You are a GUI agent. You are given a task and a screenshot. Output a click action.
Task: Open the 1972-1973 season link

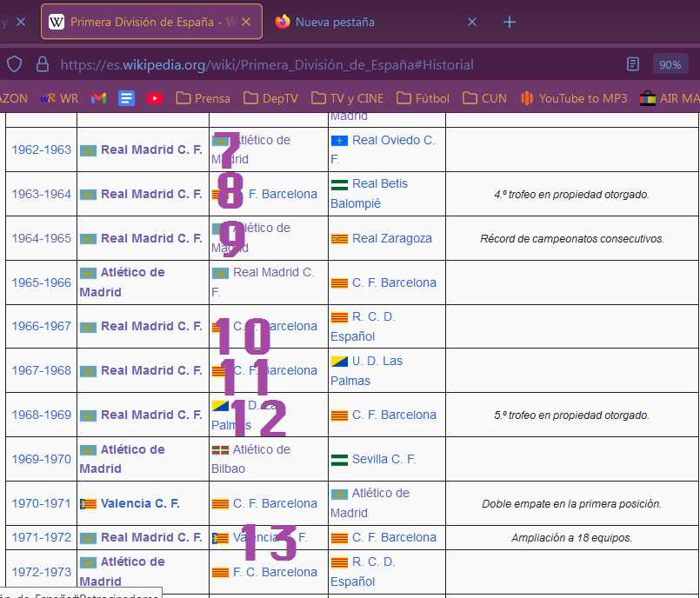coord(41,572)
